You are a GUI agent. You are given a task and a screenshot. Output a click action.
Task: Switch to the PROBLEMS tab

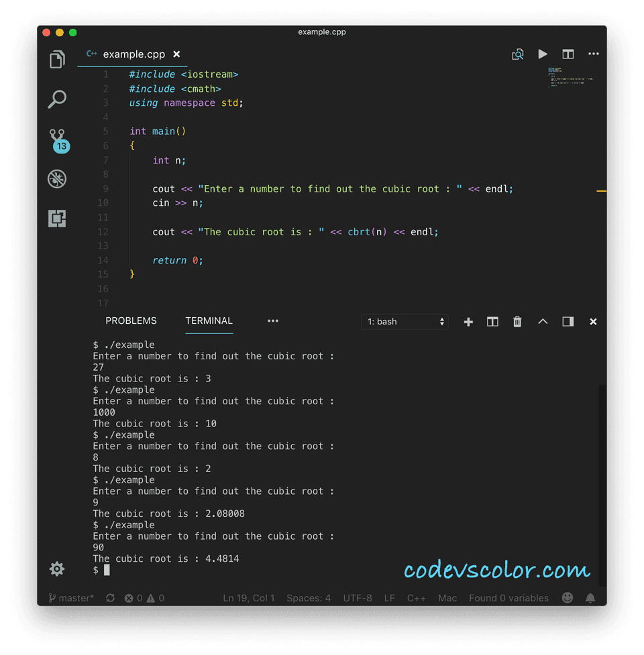pyautogui.click(x=131, y=320)
